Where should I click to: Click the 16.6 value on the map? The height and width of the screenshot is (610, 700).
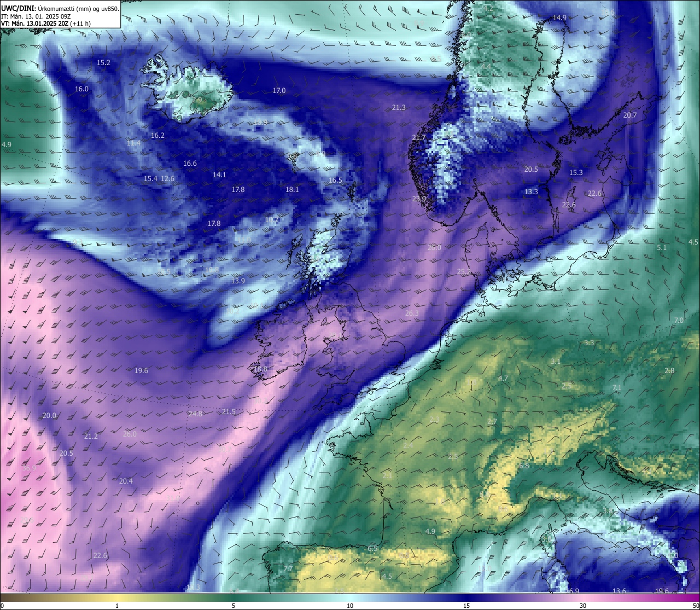[x=190, y=163]
